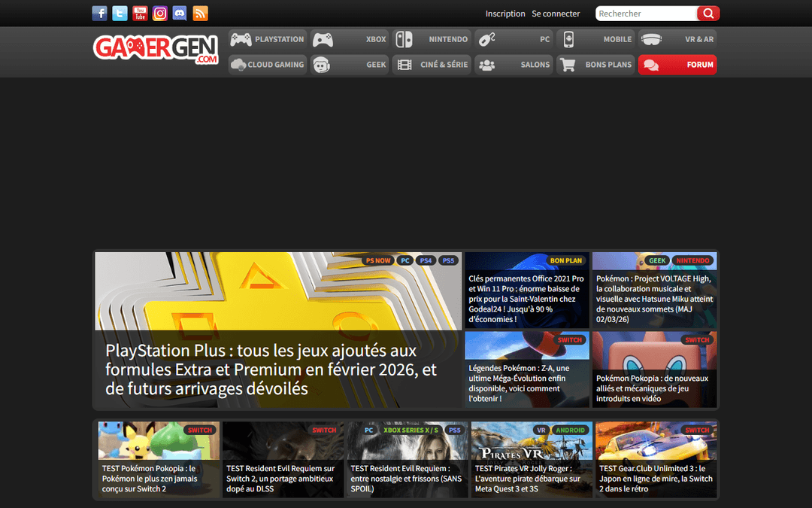Select the ANDROID tag on Pirates VR
Image resolution: width=812 pixels, height=508 pixels.
pyautogui.click(x=570, y=430)
